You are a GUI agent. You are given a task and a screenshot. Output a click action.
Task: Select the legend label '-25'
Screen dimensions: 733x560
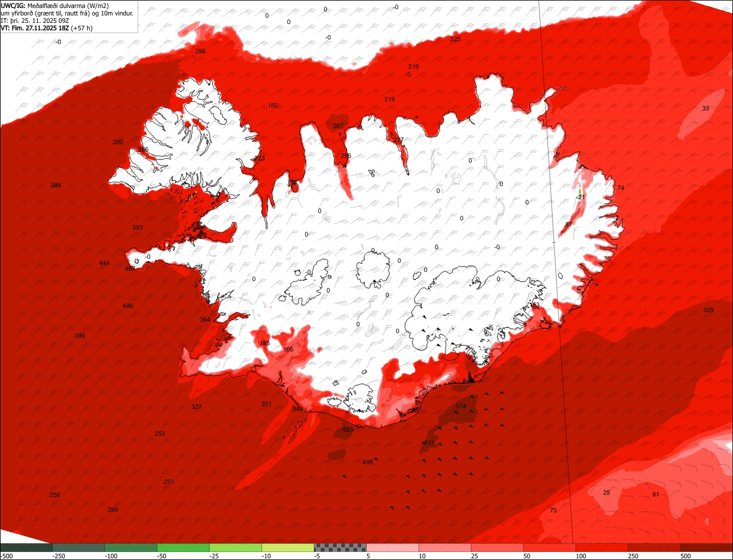click(215, 556)
